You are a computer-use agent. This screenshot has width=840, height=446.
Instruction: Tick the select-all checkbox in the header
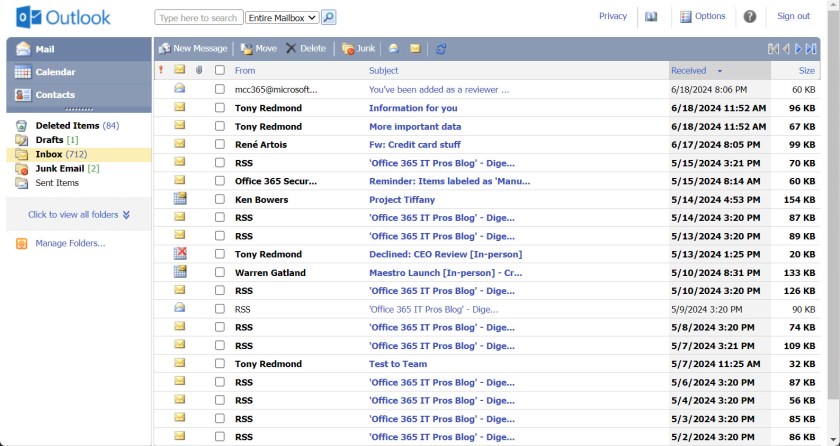(x=220, y=70)
